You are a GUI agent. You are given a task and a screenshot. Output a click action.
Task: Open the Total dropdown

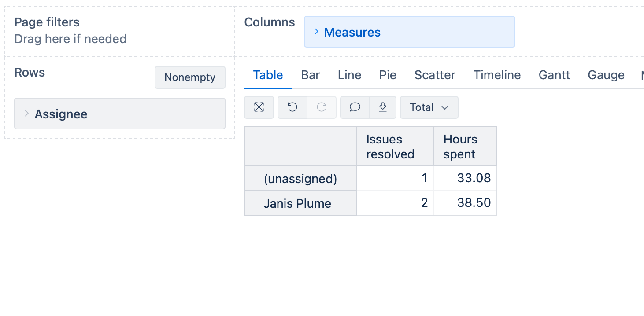pos(429,107)
